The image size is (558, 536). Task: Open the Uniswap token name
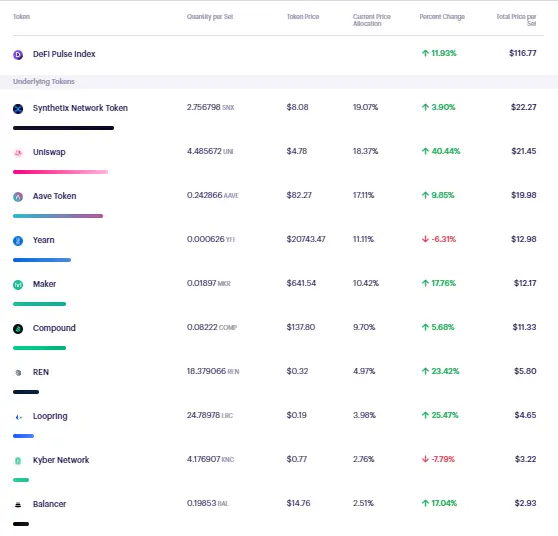point(49,152)
